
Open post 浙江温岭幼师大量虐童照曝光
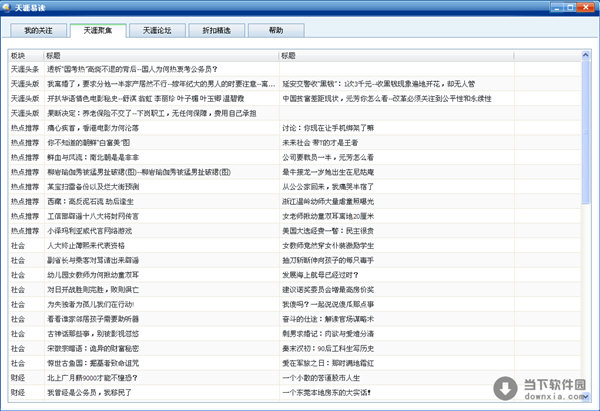coord(328,202)
